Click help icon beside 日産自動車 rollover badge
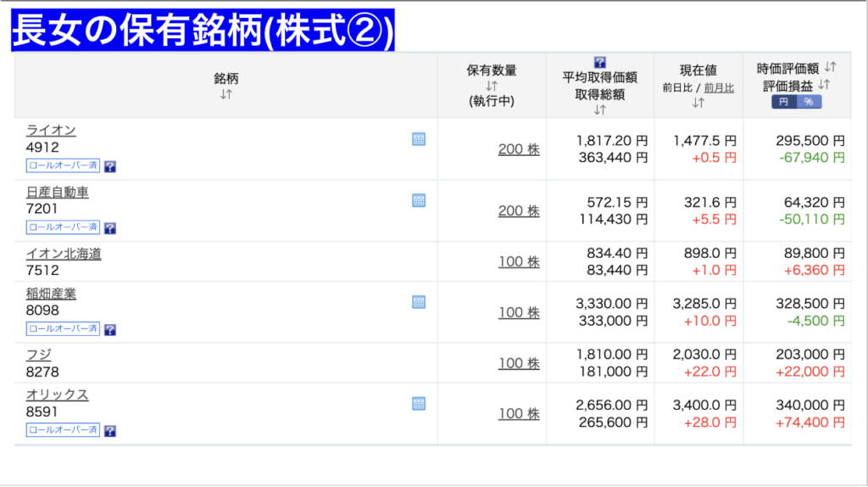Screen dimensions: 868x487 pyautogui.click(x=110, y=227)
